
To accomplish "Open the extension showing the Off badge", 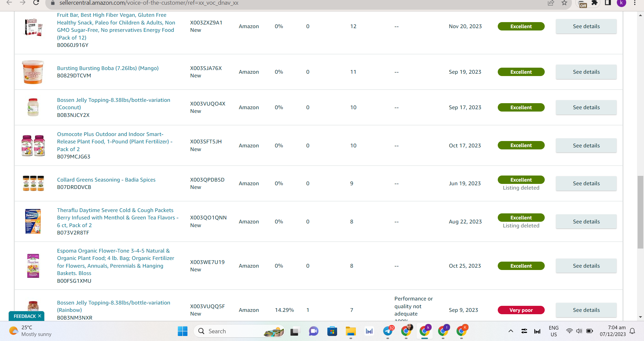I will 583,4.
